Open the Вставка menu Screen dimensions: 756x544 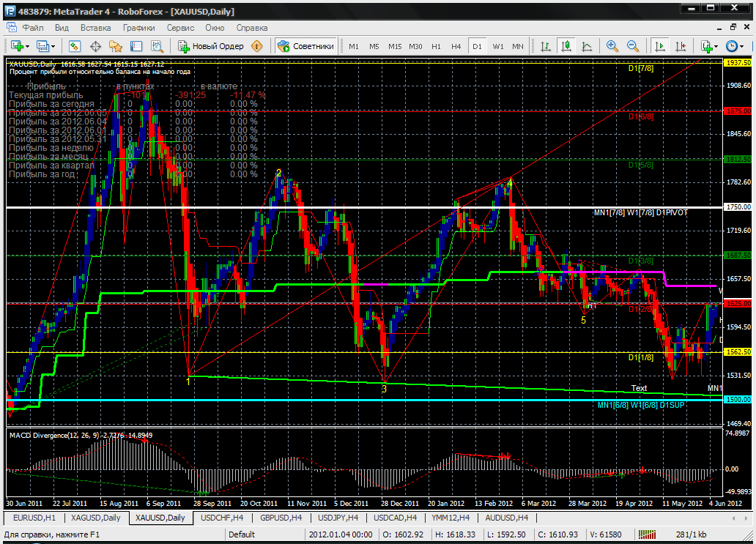pyautogui.click(x=95, y=28)
